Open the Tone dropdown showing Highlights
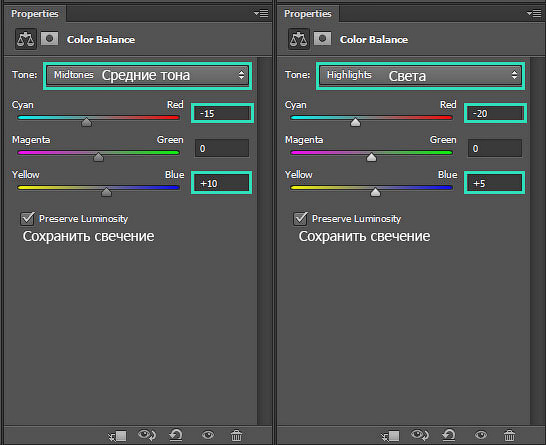This screenshot has width=546, height=445. point(420,75)
